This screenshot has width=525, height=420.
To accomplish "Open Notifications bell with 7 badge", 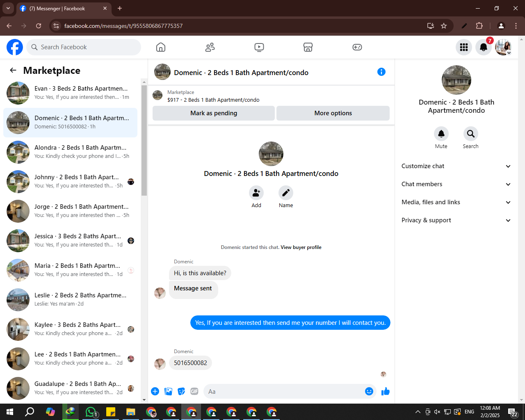I will [484, 47].
